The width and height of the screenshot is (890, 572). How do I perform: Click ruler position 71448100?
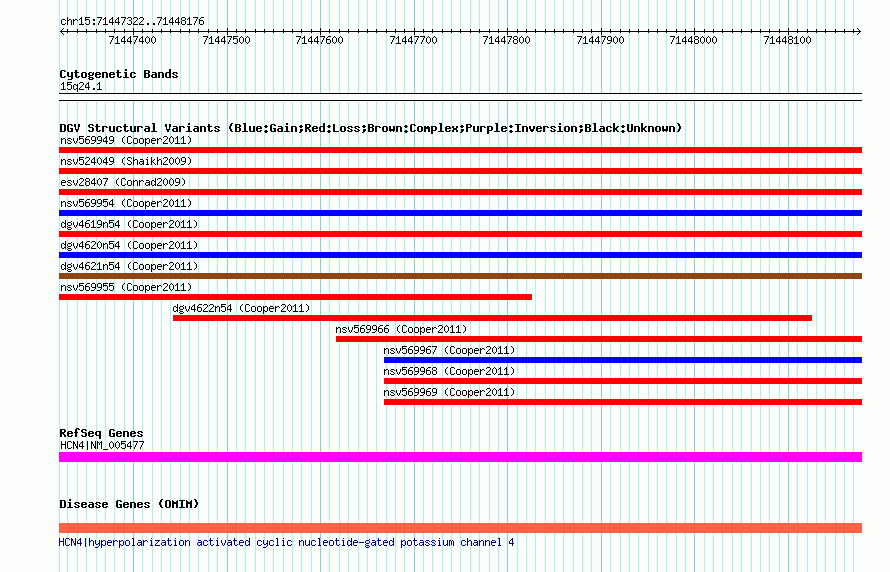[x=787, y=40]
